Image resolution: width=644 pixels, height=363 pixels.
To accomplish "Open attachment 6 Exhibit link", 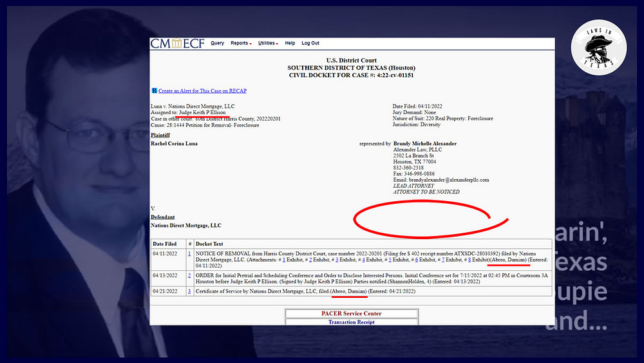I will [417, 260].
